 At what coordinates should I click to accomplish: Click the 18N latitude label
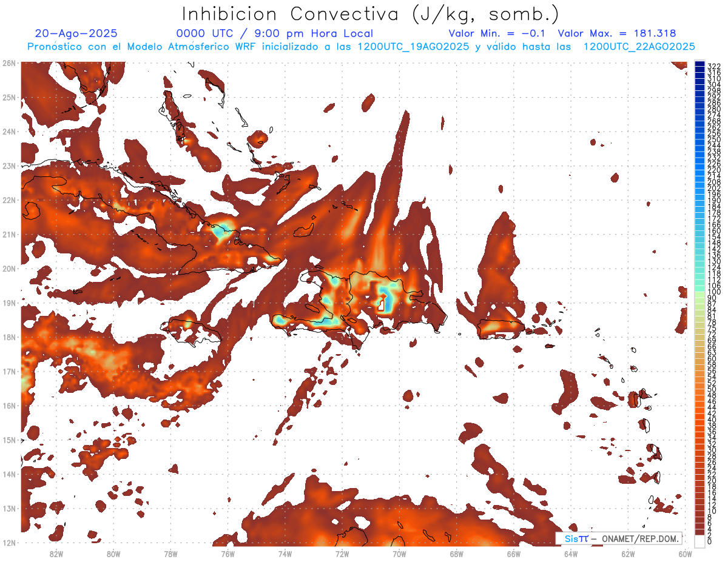point(9,336)
